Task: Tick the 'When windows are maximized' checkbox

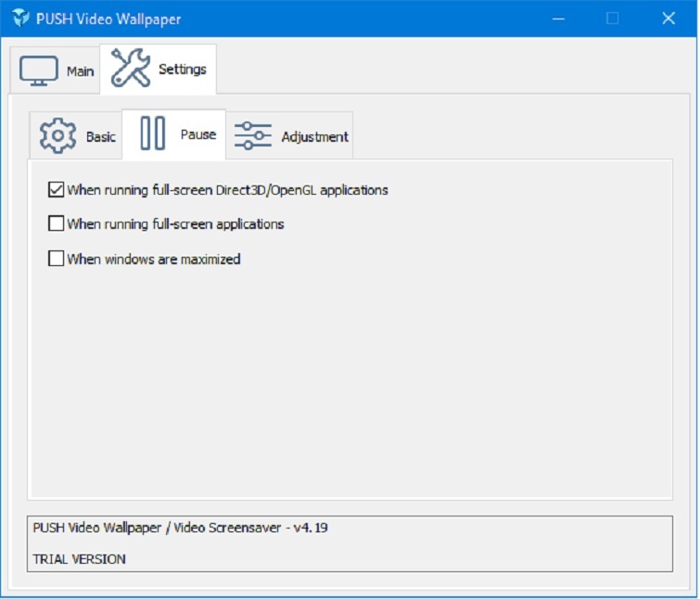Action: pyautogui.click(x=56, y=259)
